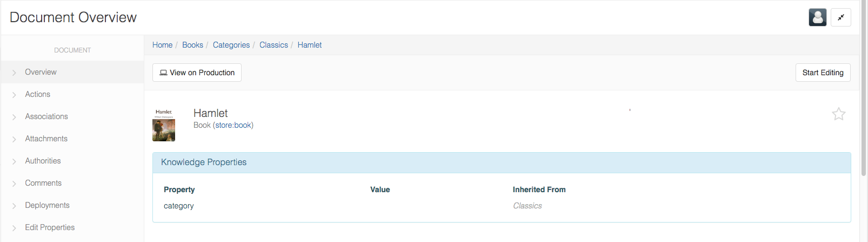Screen dimensions: 868x242
Task: Expand the chevron beside Authorities
Action: click(14, 161)
